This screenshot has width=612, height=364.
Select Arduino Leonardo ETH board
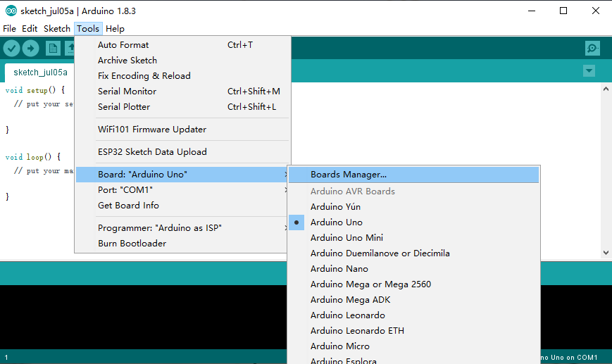tap(413, 331)
